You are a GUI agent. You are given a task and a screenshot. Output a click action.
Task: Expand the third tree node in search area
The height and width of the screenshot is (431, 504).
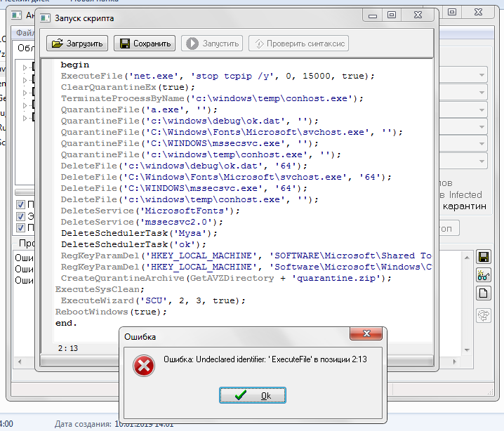25,93
